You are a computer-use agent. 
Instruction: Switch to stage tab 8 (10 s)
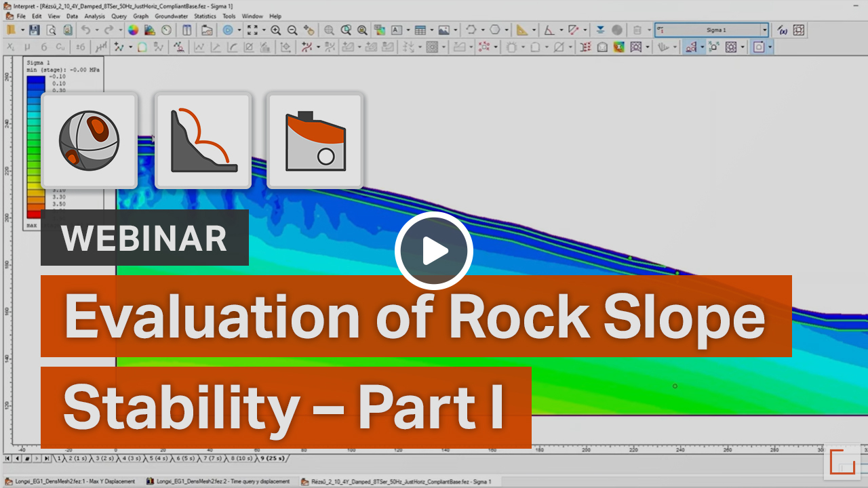tap(243, 459)
